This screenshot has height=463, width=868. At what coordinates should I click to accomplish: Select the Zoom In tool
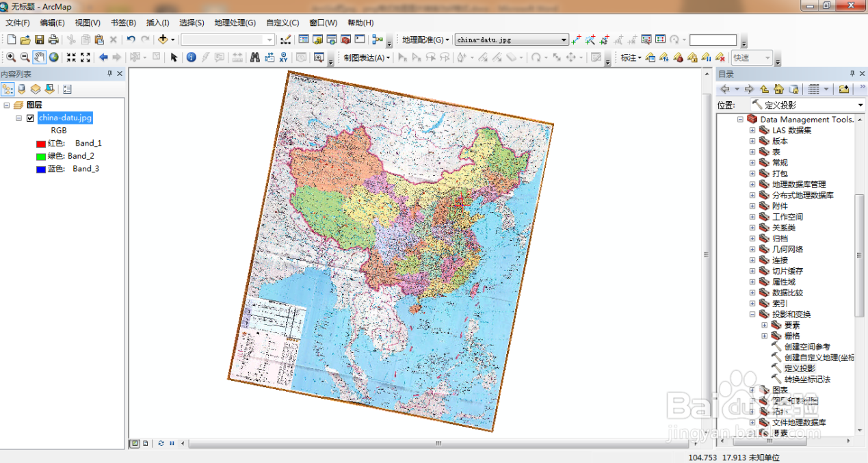coord(11,57)
